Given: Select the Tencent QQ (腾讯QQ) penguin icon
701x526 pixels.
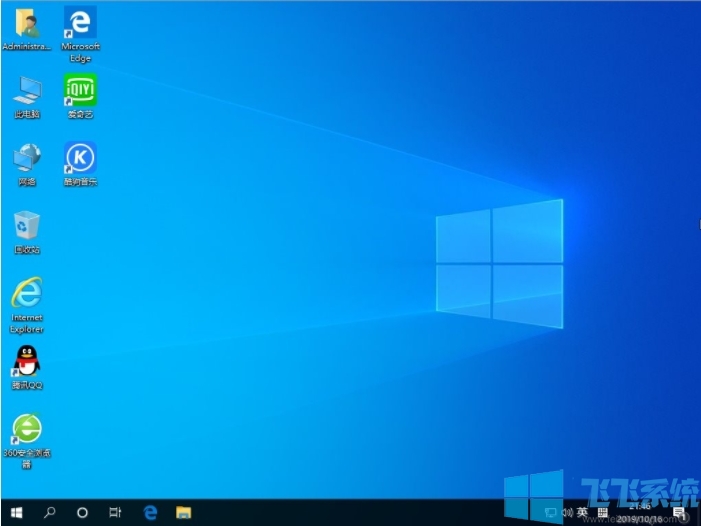Looking at the screenshot, I should click(27, 361).
